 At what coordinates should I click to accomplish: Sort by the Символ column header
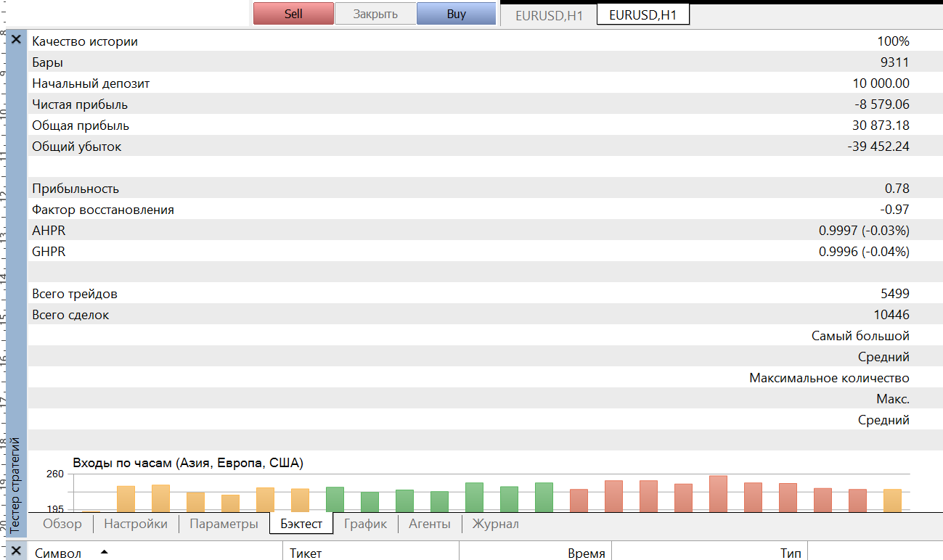pos(57,553)
